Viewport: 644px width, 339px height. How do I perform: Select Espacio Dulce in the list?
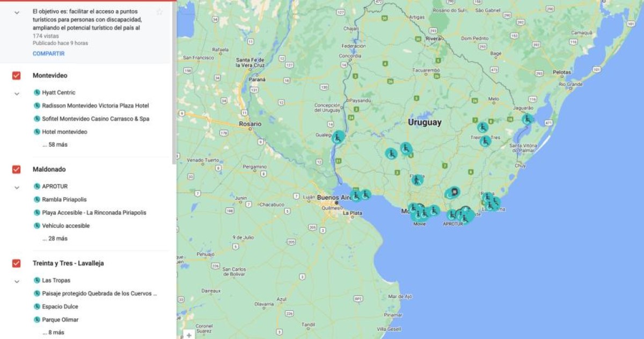pos(60,307)
